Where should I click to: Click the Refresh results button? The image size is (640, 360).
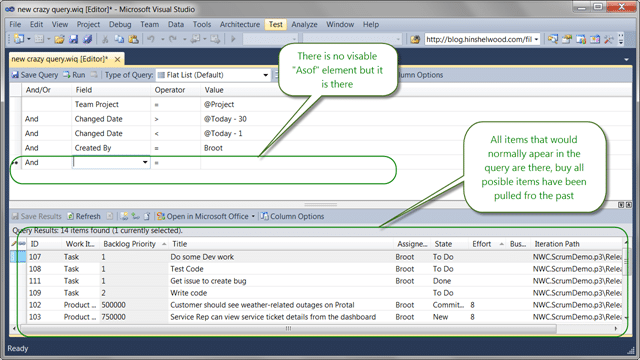[84, 216]
